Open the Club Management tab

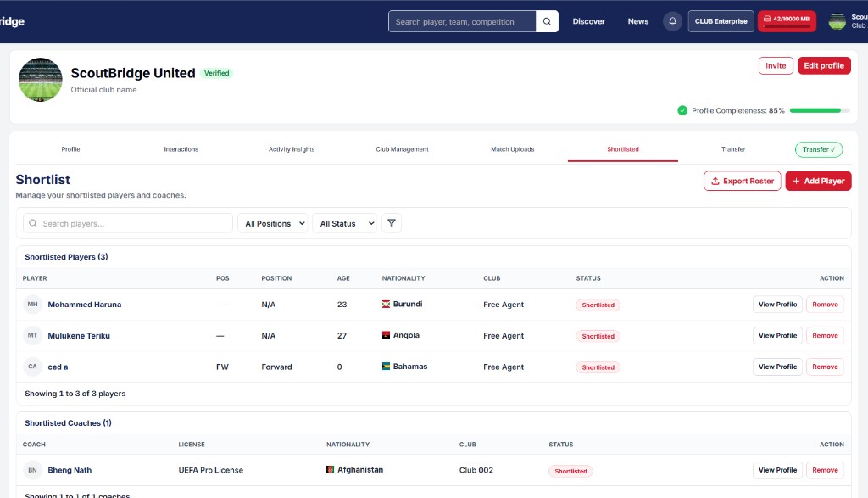coord(402,149)
